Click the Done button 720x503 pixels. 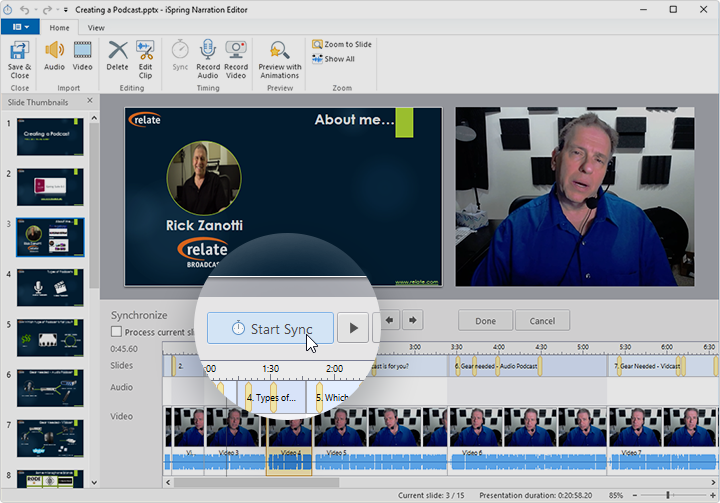click(x=485, y=321)
